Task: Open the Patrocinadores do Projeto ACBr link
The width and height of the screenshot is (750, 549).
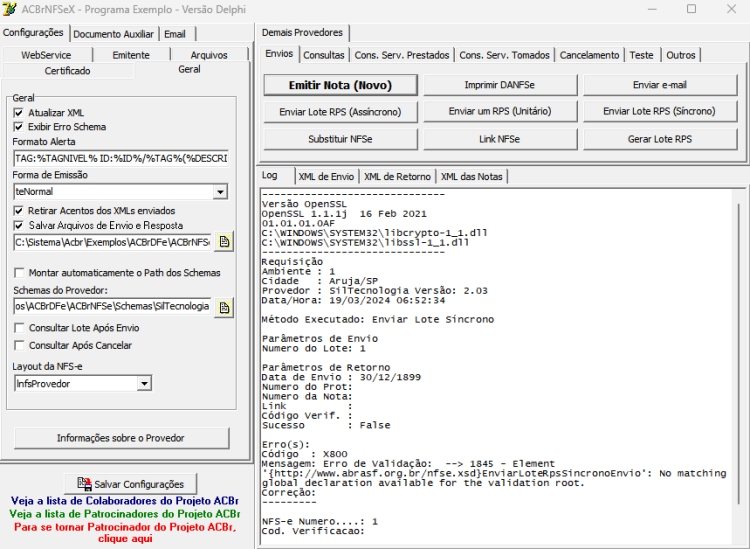Action: (x=125, y=514)
